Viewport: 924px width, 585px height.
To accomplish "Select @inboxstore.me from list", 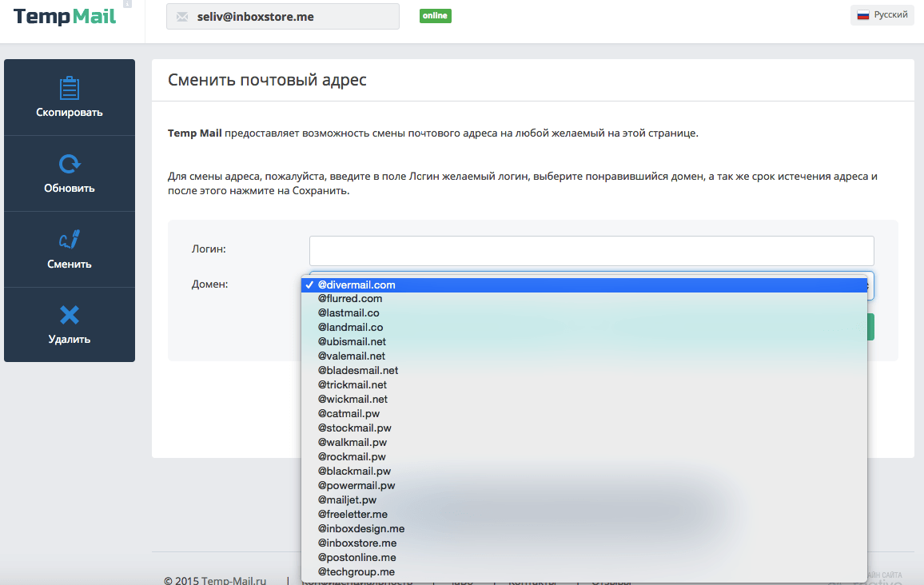I will point(584,543).
